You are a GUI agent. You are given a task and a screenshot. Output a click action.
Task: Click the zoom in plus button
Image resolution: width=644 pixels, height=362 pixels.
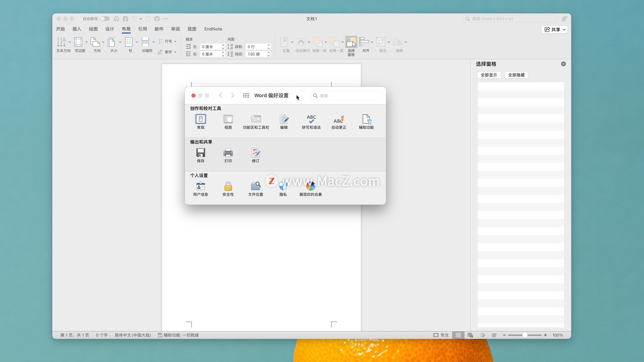(545, 335)
